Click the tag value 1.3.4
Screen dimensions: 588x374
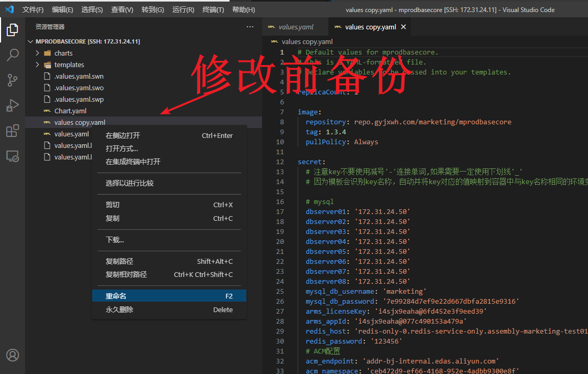tap(335, 132)
